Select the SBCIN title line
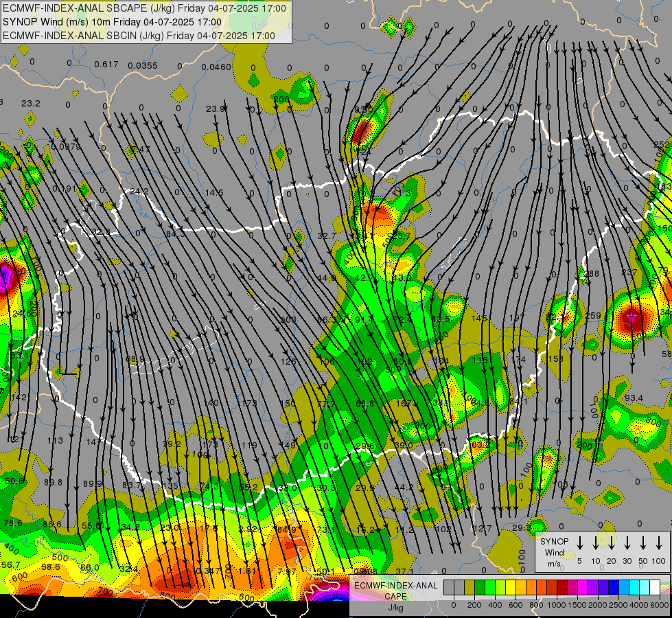 pos(139,36)
